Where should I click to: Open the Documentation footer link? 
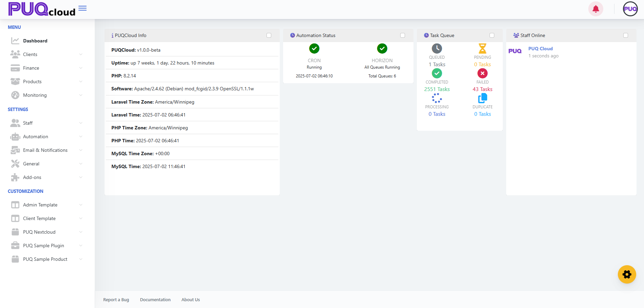pyautogui.click(x=155, y=300)
